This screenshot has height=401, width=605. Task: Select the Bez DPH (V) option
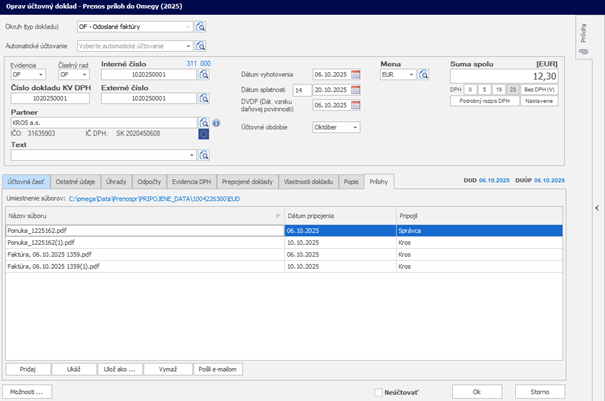click(x=539, y=89)
